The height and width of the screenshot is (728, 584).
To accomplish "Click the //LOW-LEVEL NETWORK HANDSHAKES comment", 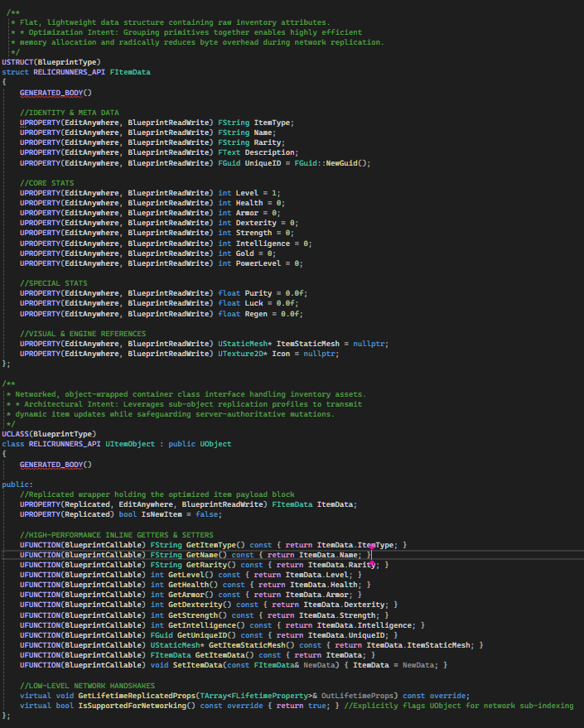I will click(87, 686).
